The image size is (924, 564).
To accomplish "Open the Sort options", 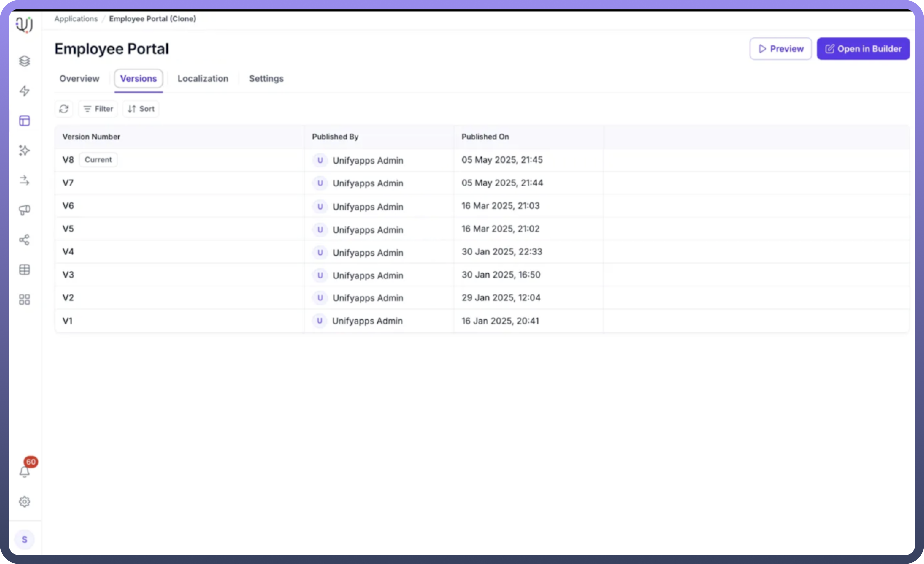I will (141, 109).
